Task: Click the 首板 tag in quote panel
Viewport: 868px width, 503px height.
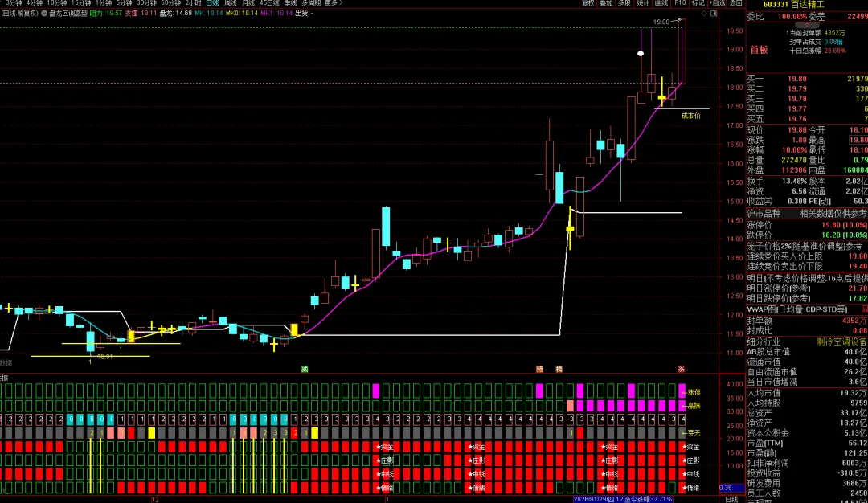Action: click(x=759, y=50)
